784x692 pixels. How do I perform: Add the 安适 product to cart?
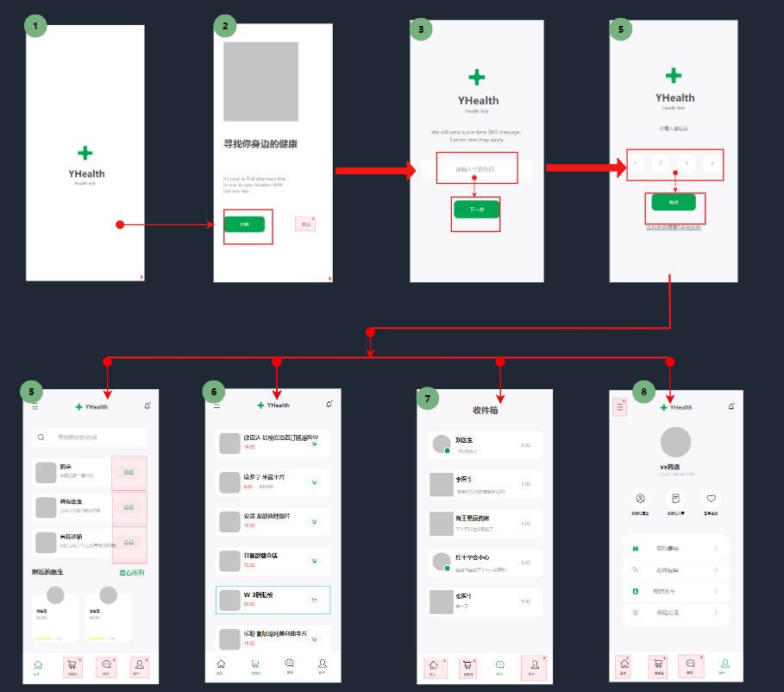point(314,522)
